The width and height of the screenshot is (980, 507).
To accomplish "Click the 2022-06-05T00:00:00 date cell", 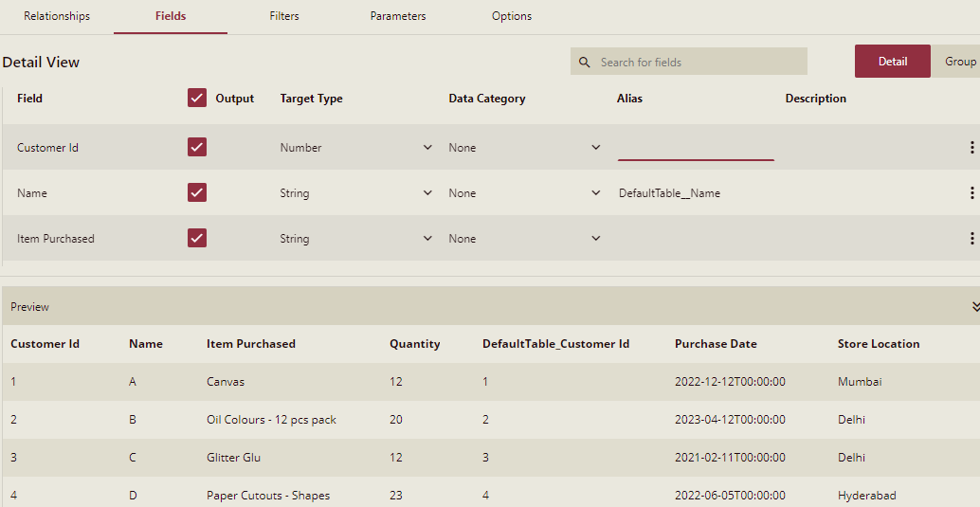I will (730, 495).
